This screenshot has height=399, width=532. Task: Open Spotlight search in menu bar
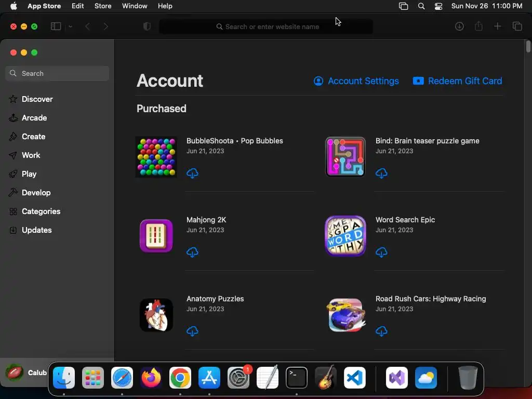pos(421,6)
